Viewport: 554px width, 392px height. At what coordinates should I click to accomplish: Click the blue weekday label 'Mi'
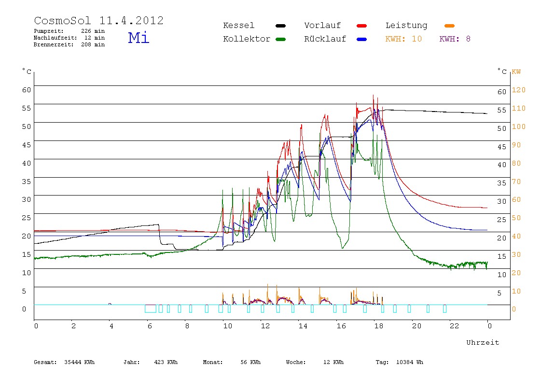point(138,38)
